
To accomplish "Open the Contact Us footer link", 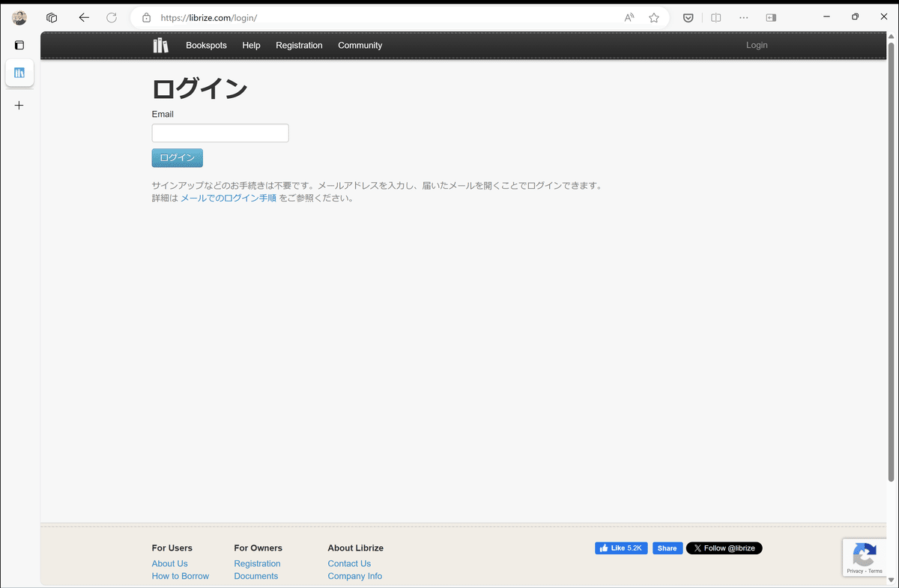I will (x=349, y=564).
